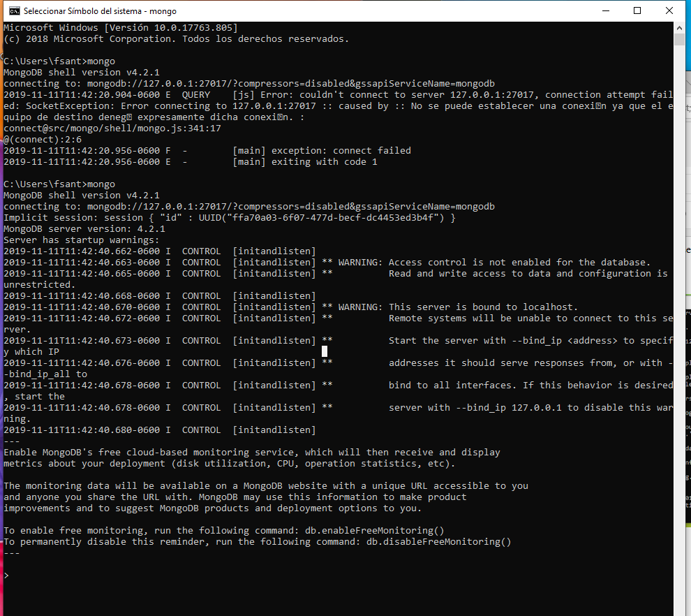Screen dimensions: 691x616
Task: Click the line 'Server has startup warnings:'
Action: tap(82, 240)
